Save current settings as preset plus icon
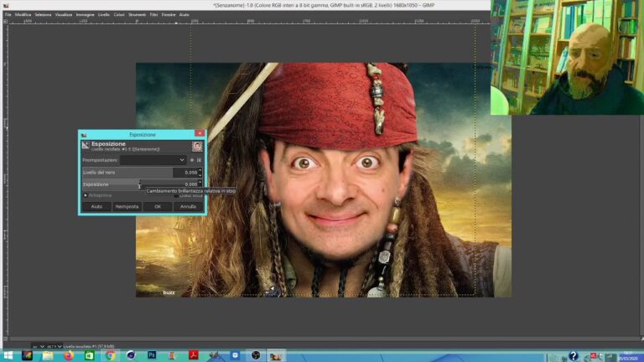 pos(192,160)
